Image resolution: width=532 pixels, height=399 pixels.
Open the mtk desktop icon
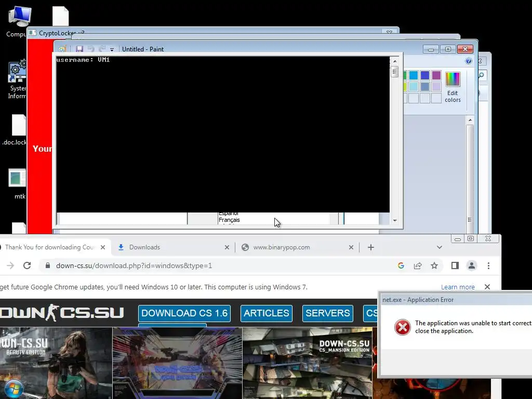coord(18,184)
